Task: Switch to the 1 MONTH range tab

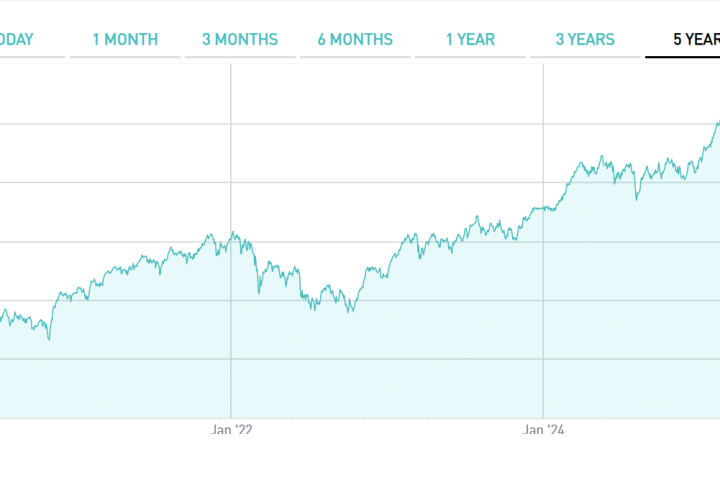Action: pos(125,40)
